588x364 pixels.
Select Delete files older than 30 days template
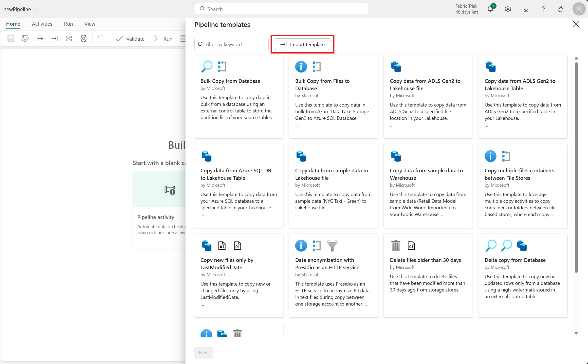428,275
